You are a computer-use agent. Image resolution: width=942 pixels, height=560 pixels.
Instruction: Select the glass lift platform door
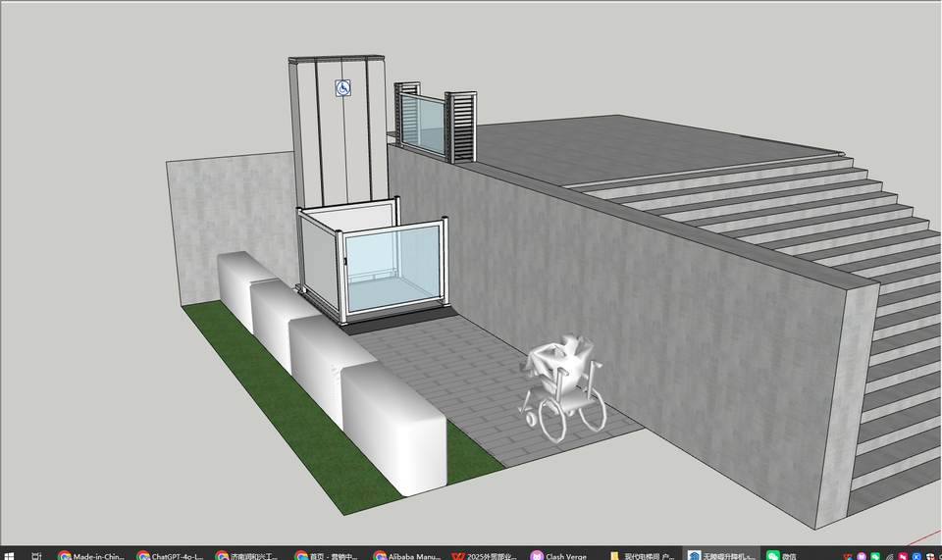coord(393,268)
